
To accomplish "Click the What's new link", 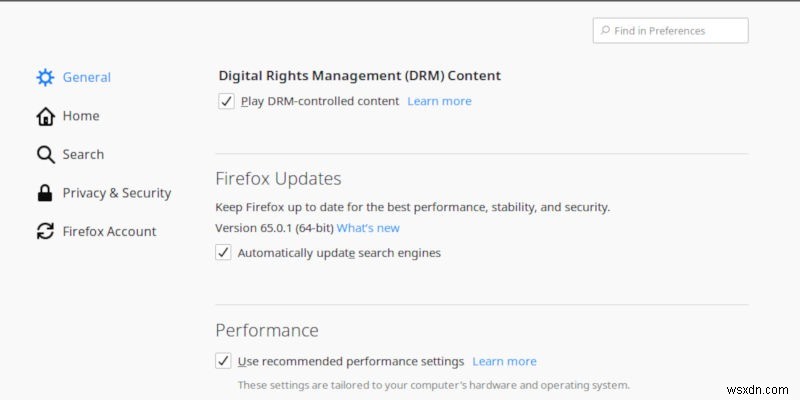I will coord(368,228).
